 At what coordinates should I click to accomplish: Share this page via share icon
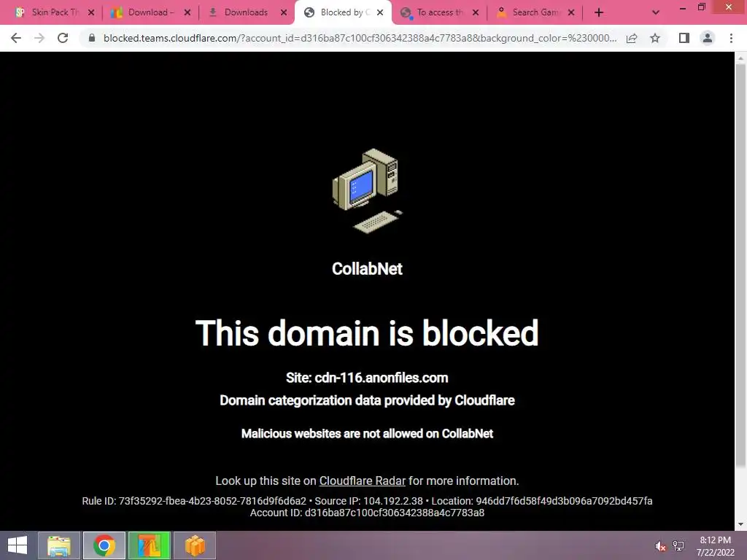click(632, 38)
